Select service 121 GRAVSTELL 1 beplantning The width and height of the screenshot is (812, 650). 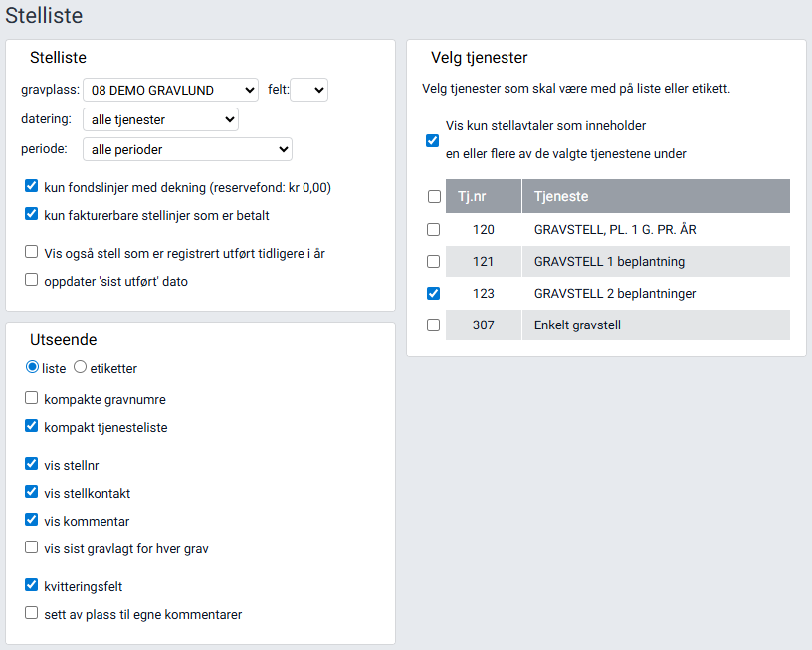click(434, 261)
